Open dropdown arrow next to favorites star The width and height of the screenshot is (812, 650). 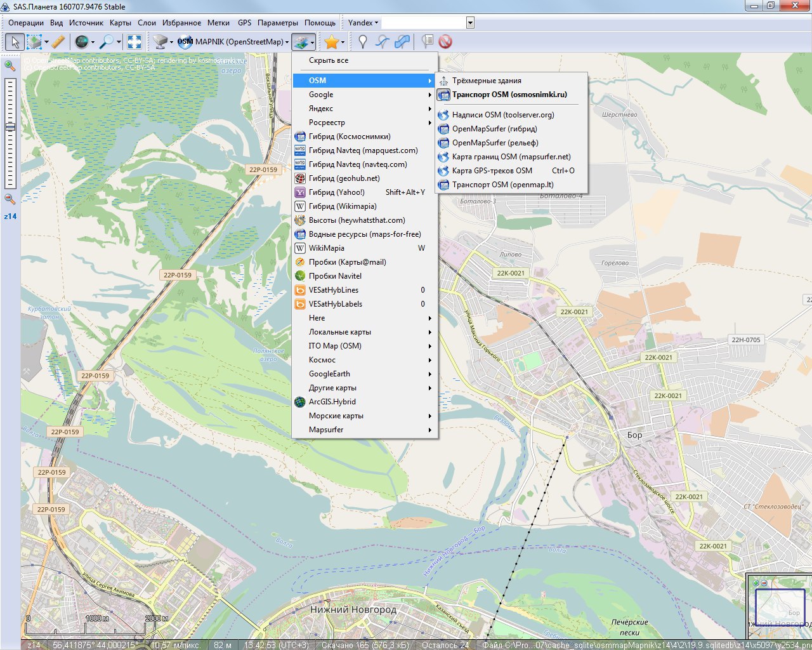click(343, 43)
